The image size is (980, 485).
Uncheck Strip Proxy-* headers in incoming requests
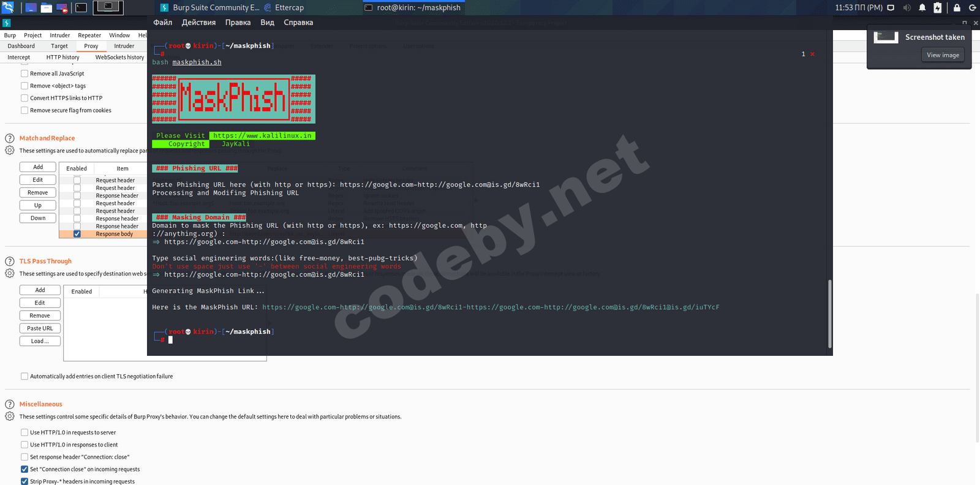coord(24,481)
